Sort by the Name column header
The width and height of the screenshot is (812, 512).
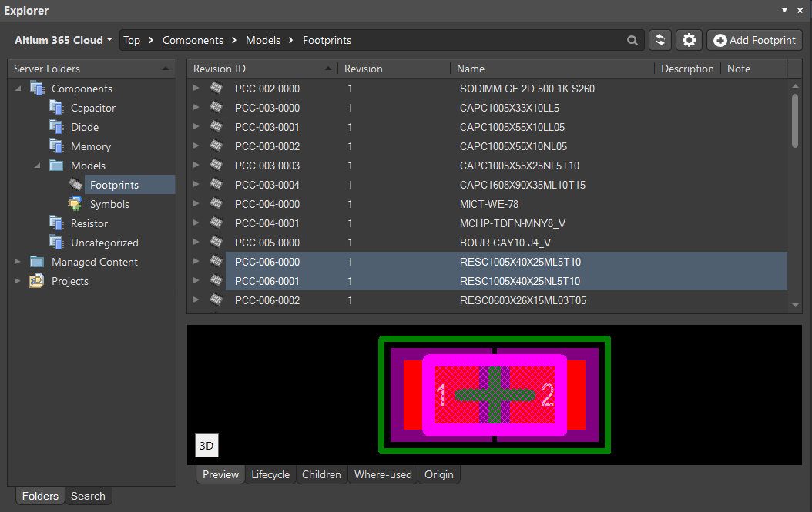point(552,69)
